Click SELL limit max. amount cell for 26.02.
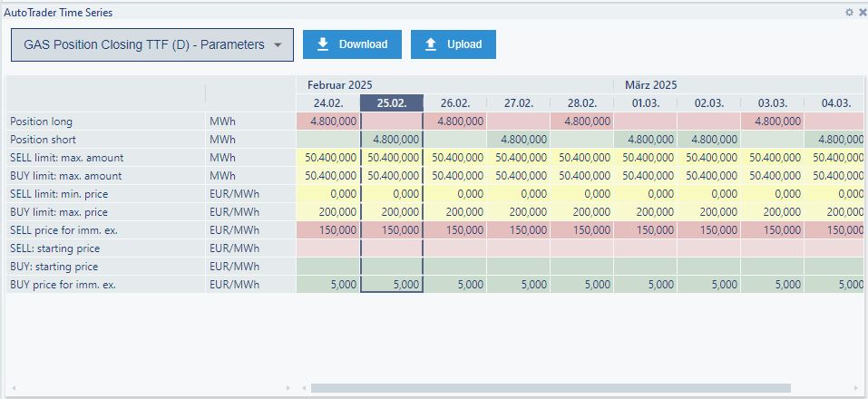868x399 pixels. tap(454, 158)
